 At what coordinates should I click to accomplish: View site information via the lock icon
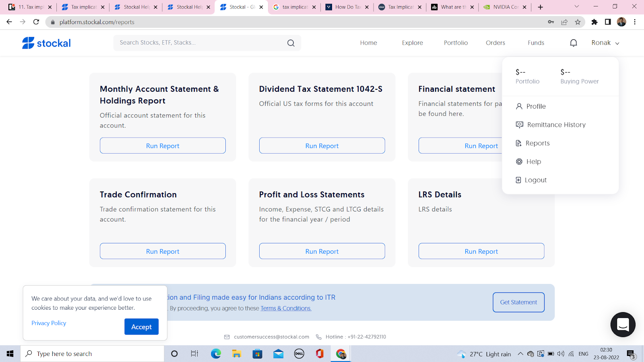52,22
